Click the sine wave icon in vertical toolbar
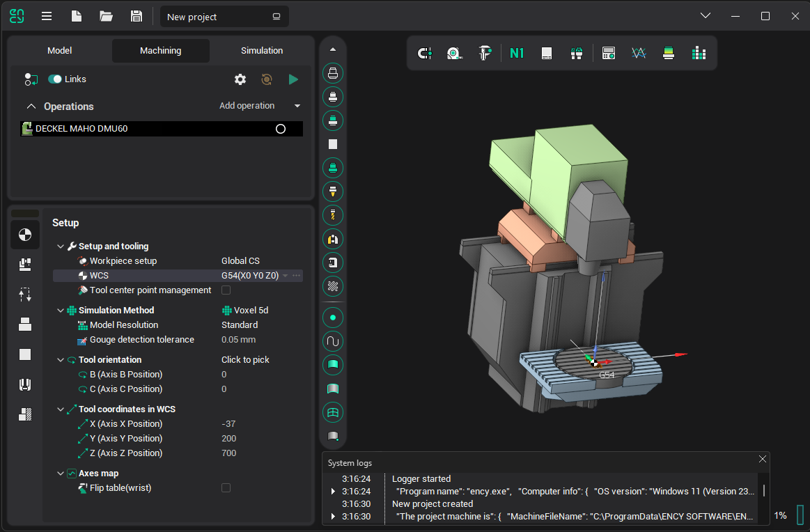810x532 pixels. click(333, 341)
